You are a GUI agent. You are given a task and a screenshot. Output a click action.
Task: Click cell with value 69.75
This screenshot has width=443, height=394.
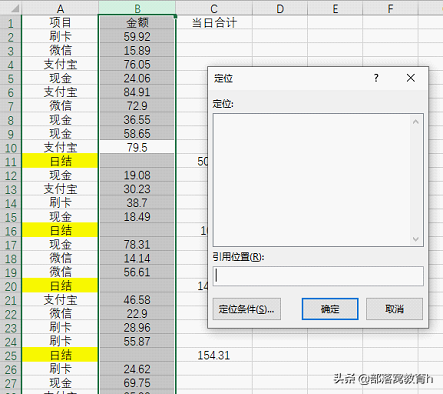[x=137, y=383]
